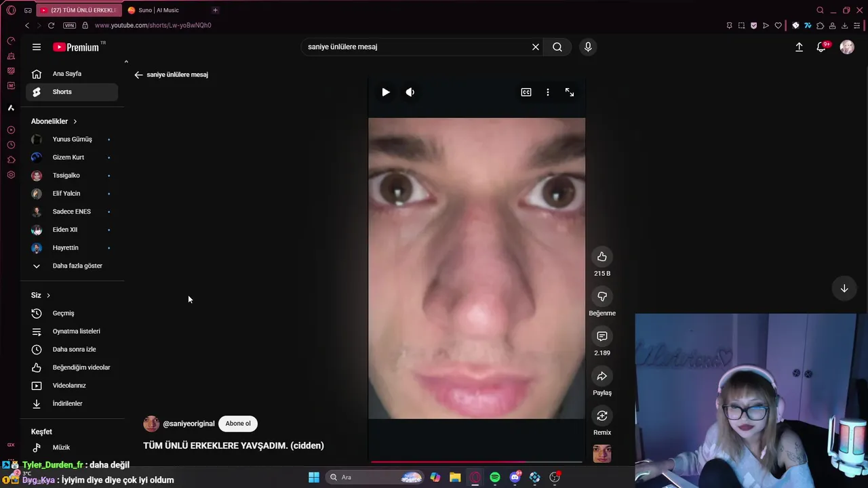
Task: Open Beğendiğim videolar list
Action: [72, 367]
